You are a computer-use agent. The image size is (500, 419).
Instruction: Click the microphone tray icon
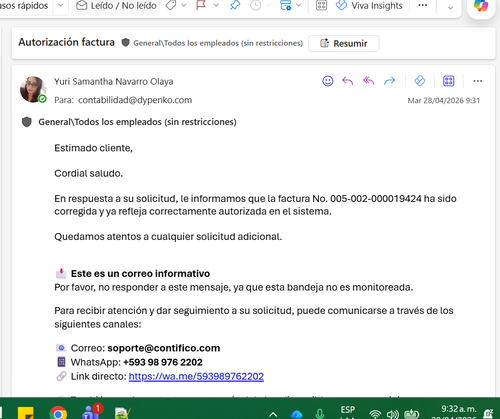[x=319, y=414]
